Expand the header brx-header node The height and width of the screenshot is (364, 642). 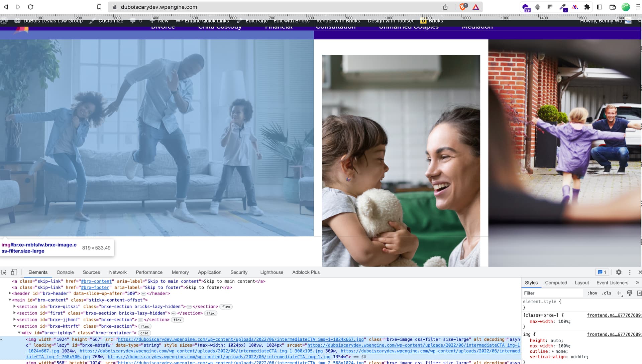[10, 293]
